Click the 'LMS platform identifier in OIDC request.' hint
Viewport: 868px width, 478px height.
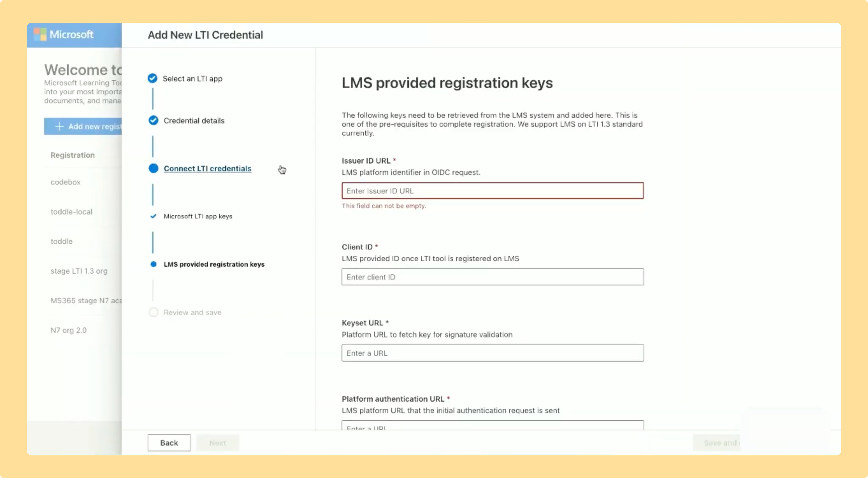411,172
